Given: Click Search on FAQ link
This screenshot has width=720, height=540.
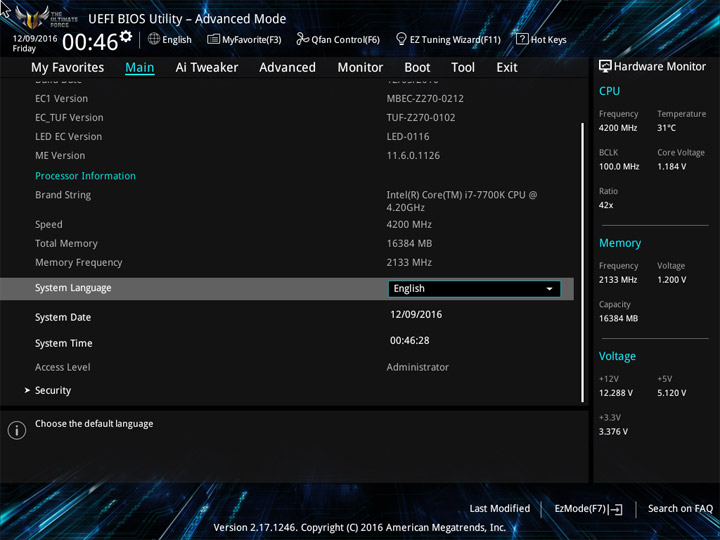Looking at the screenshot, I should 680,508.
